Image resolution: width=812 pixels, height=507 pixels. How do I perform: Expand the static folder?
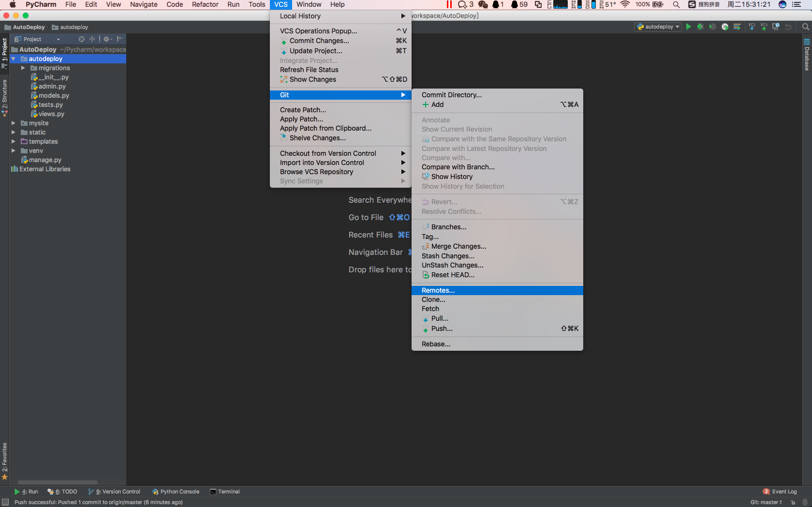(x=14, y=132)
